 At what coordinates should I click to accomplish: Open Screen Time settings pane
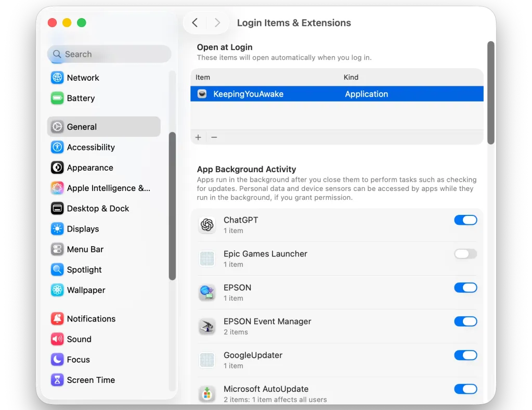90,380
